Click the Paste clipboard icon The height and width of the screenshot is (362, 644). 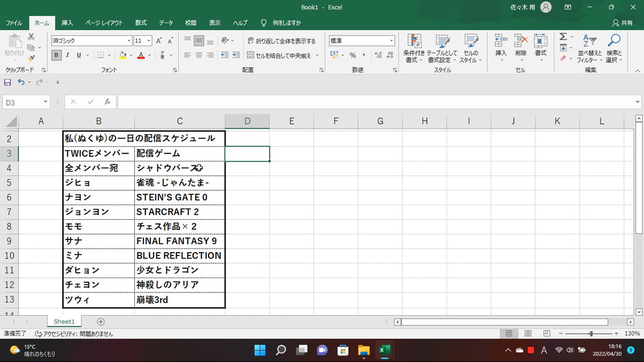click(15, 42)
